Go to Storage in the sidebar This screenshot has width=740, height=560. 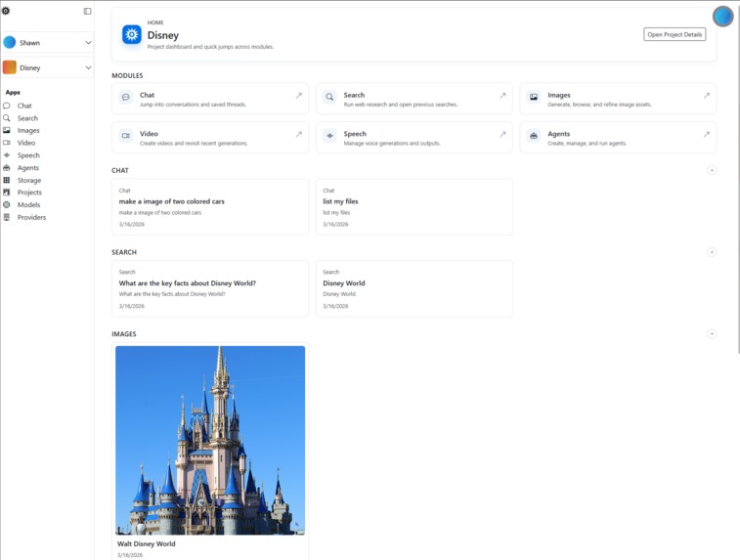(x=28, y=180)
